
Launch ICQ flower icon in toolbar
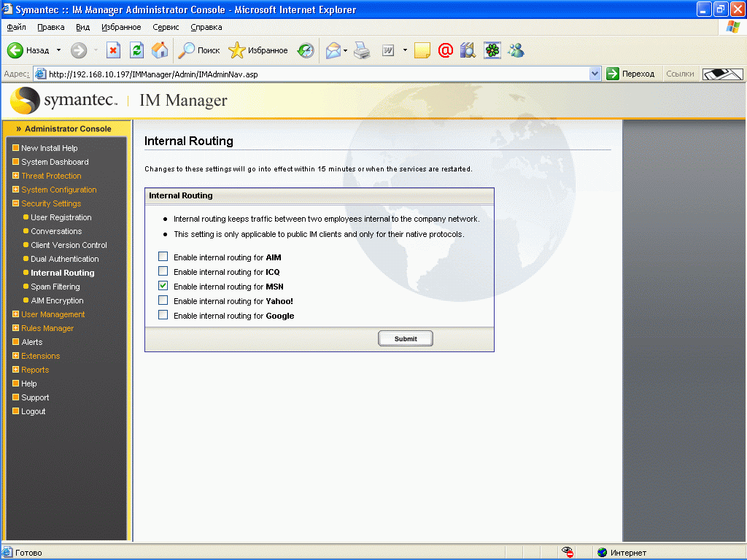492,50
